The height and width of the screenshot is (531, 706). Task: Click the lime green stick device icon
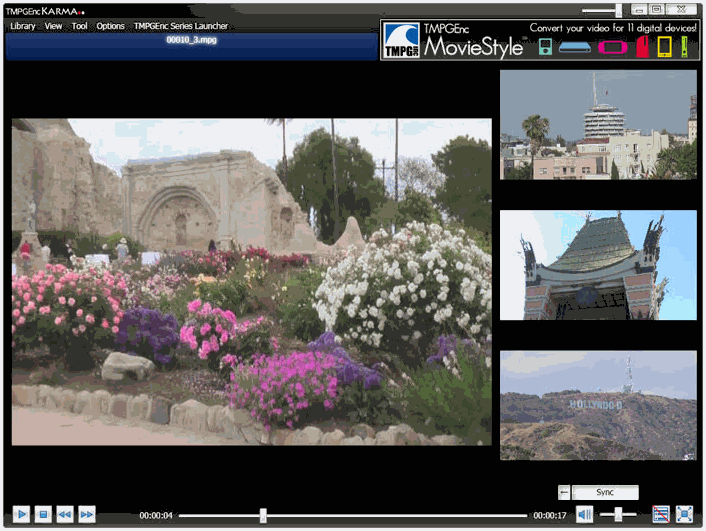coord(684,47)
